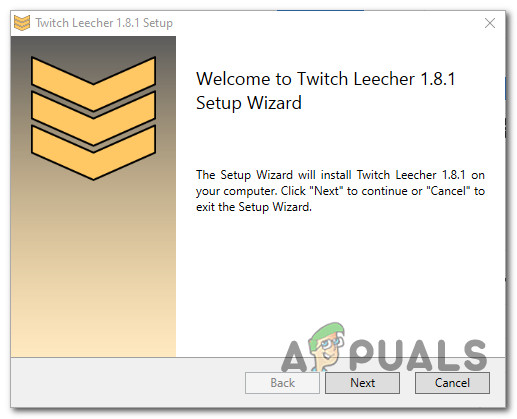517x419 pixels.
Task: Click the PUALS watermark lettering
Action: [x=418, y=355]
